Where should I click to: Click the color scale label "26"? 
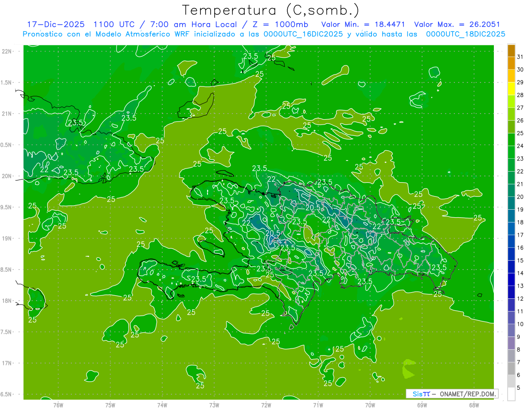[520, 121]
